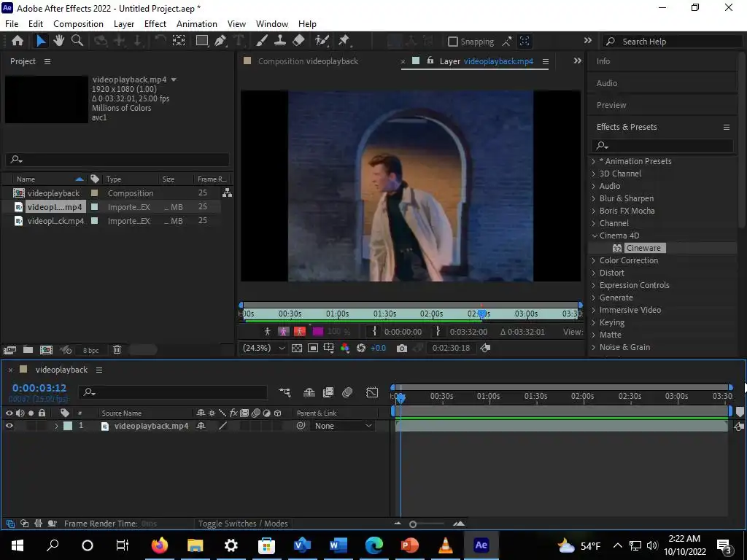The image size is (747, 560).
Task: Click Interpret Footage icon in Project panel
Action: 9,350
